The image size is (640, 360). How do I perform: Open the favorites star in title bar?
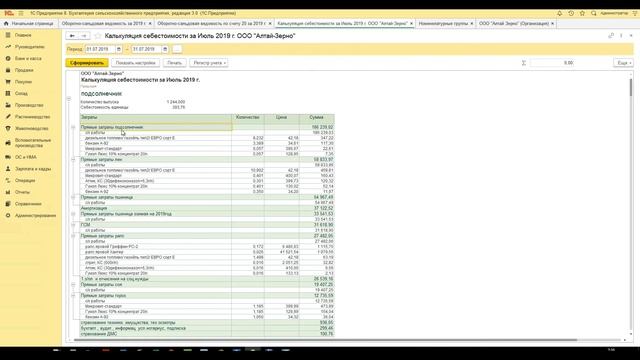[582, 13]
